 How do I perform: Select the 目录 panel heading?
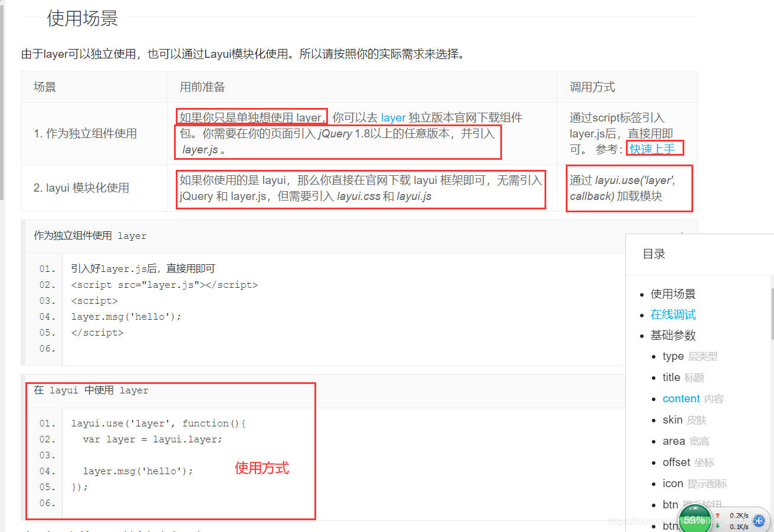click(654, 254)
